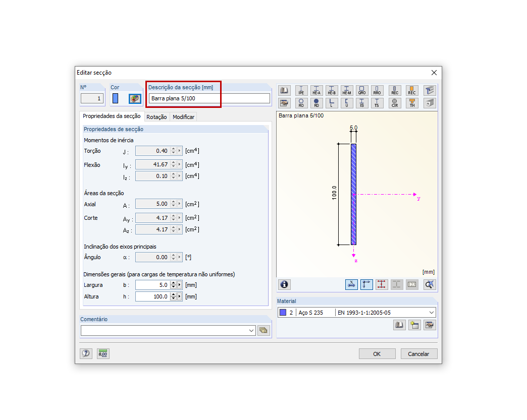The width and height of the screenshot is (527, 420).
Task: Select the RO round tube profile
Action: click(301, 103)
